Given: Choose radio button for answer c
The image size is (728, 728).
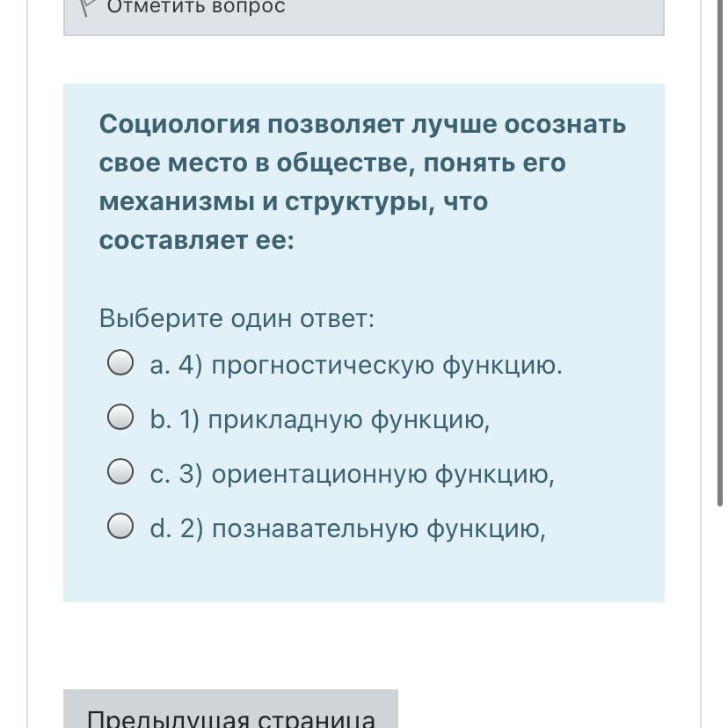Looking at the screenshot, I should pyautogui.click(x=120, y=471).
